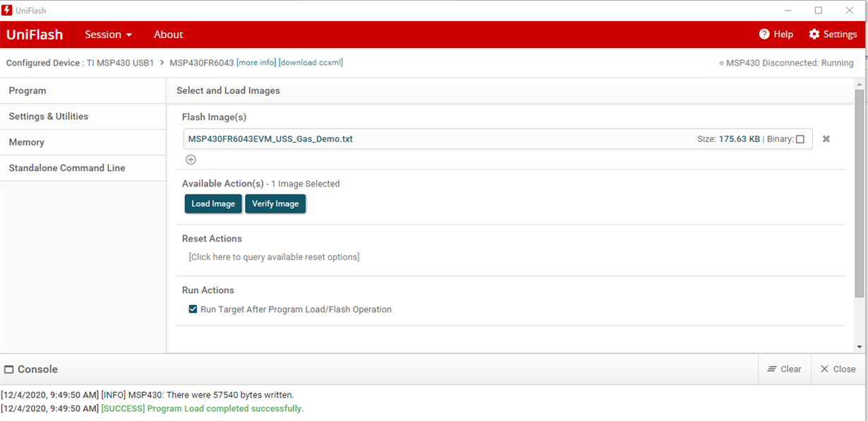Expand the Session dropdown menu
Image resolution: width=868 pixels, height=421 pixels.
tap(109, 35)
